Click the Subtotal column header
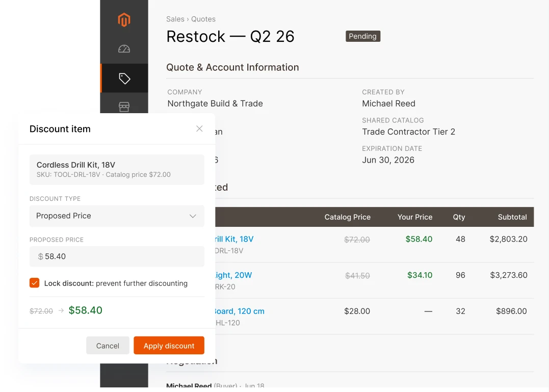Screen dimensions: 549x392 point(512,217)
